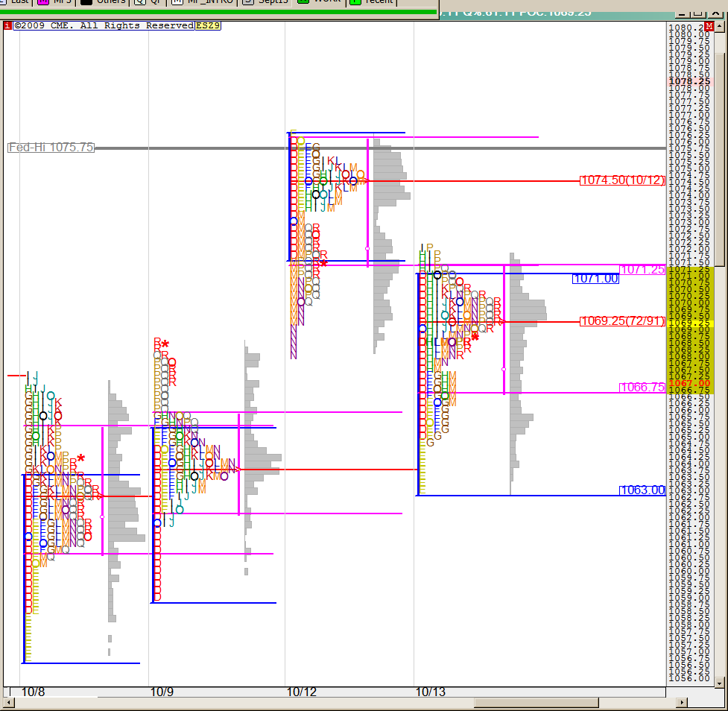Image resolution: width=728 pixels, height=711 pixels.
Task: Click the 10/12 date on the time axis
Action: pyautogui.click(x=302, y=692)
